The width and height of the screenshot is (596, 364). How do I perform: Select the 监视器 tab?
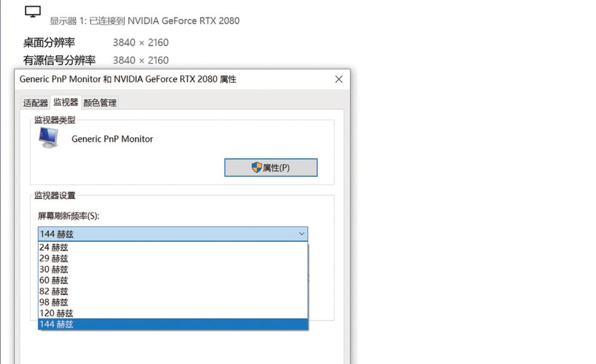click(66, 103)
